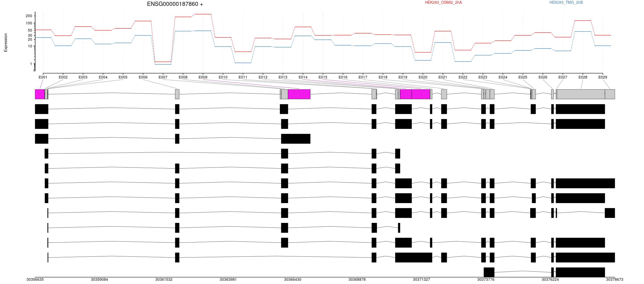This screenshot has width=644, height=284.
Task: Click the Expression y-axis label
Action: pos(6,42)
